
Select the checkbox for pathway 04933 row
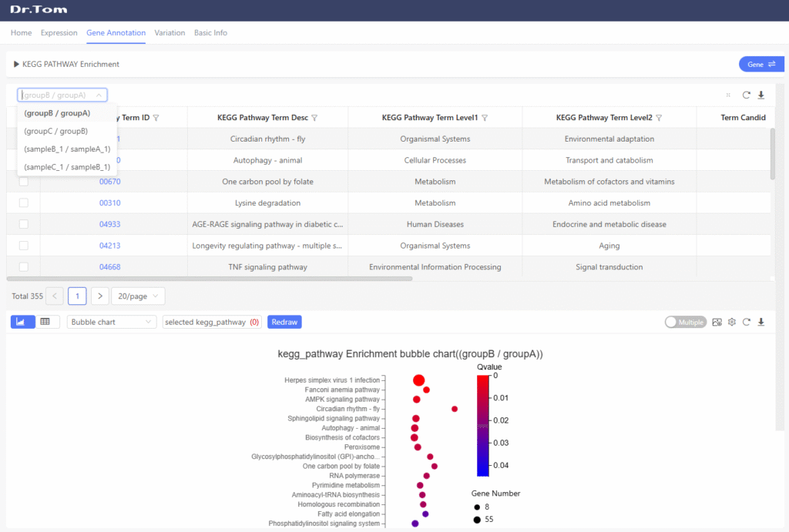[x=23, y=224]
